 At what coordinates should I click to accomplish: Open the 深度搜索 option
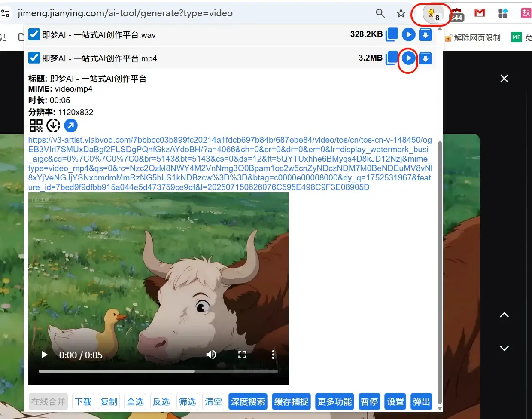[x=248, y=401]
